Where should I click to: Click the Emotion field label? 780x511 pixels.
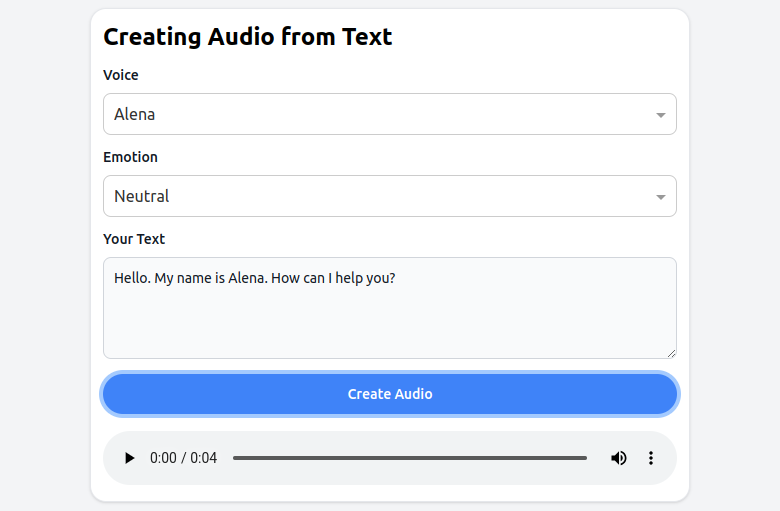[130, 157]
